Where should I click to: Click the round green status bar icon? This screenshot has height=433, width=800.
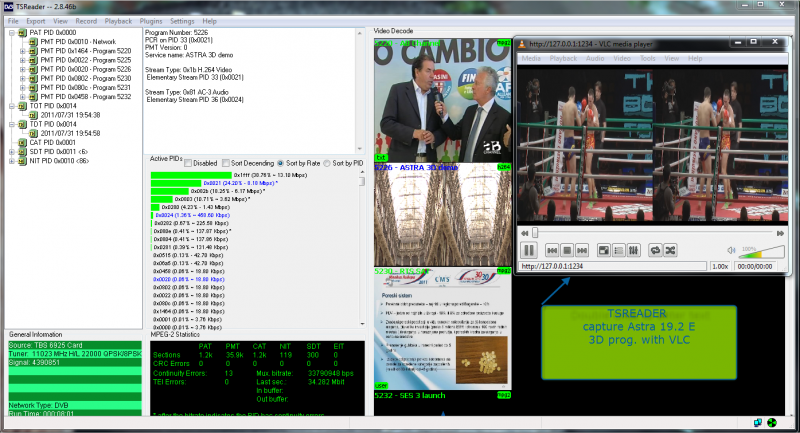(x=772, y=422)
